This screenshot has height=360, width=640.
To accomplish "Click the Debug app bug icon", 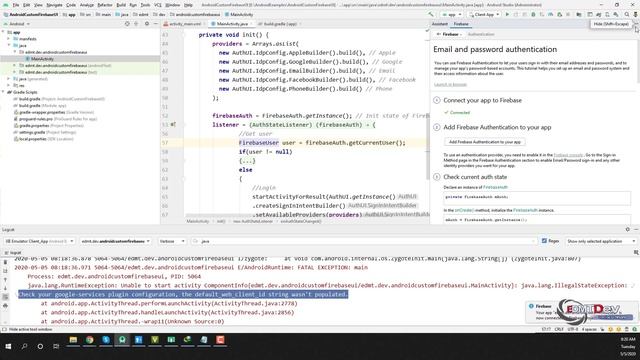I will point(533,14).
